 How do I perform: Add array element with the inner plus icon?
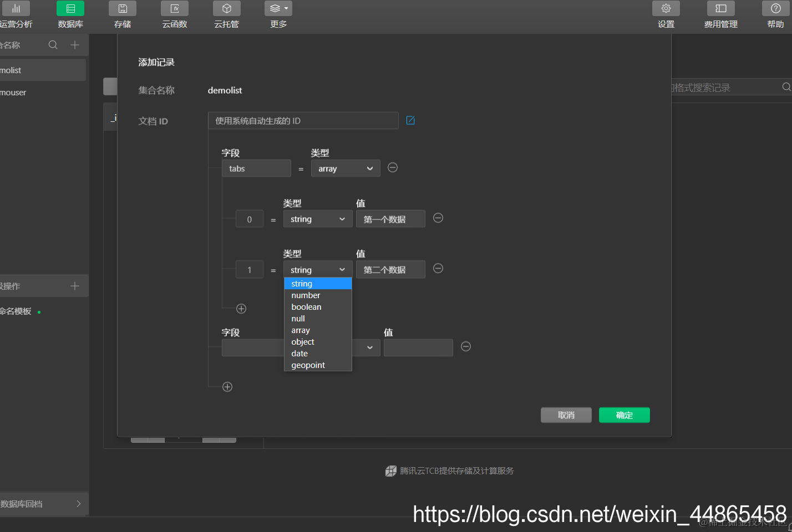click(241, 309)
